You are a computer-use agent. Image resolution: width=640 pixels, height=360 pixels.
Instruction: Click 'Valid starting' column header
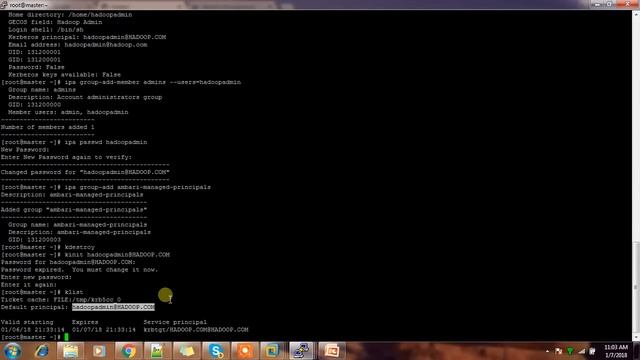coord(27,322)
